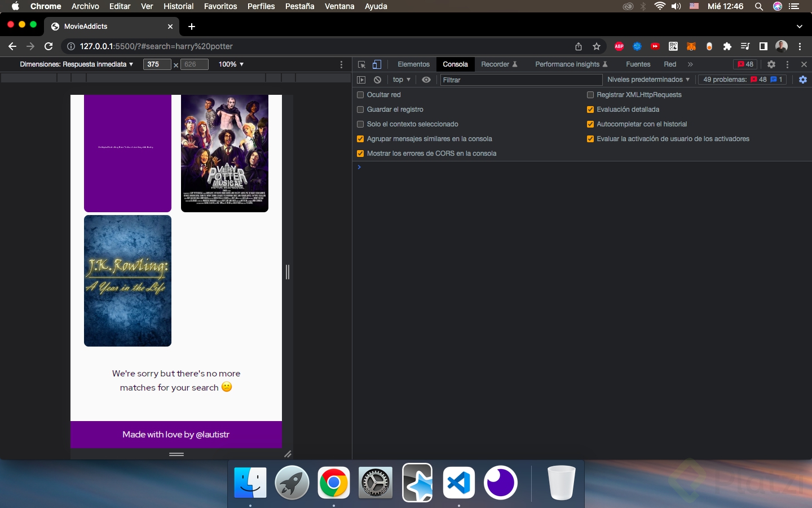This screenshot has height=508, width=812.
Task: Open the MetaMask fox extension
Action: click(691, 46)
